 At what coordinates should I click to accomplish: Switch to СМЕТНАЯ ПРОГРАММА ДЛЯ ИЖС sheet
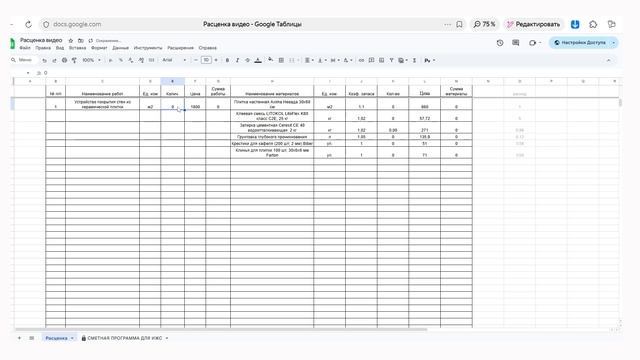(124, 338)
